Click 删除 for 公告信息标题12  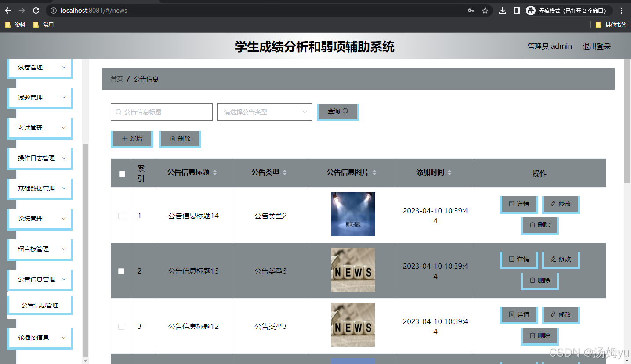tap(540, 336)
